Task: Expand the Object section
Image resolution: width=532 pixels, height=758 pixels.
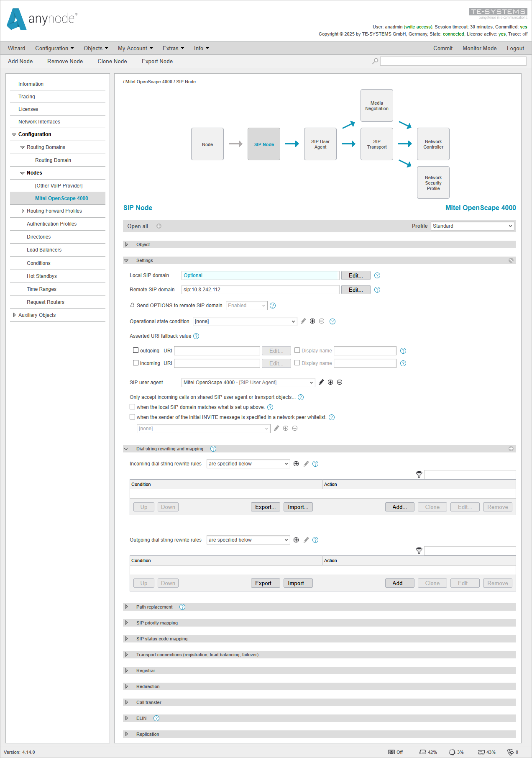Action: 126,244
